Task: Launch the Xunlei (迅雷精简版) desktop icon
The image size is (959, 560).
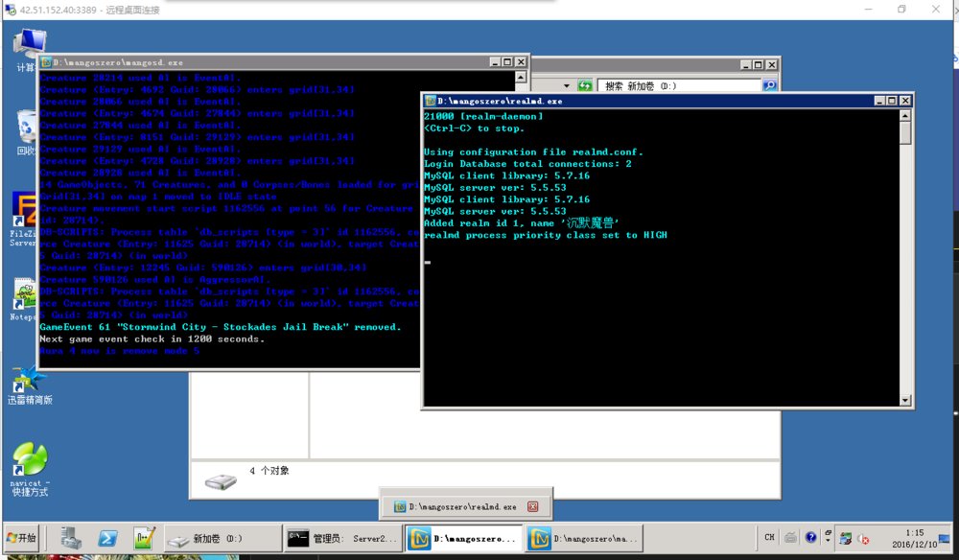Action: click(30, 385)
